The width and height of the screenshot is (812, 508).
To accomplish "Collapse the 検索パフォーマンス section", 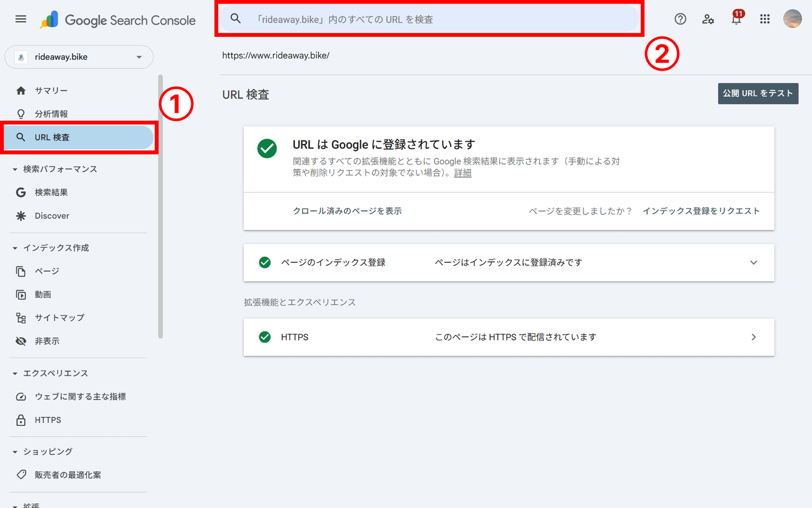I will click(x=15, y=169).
